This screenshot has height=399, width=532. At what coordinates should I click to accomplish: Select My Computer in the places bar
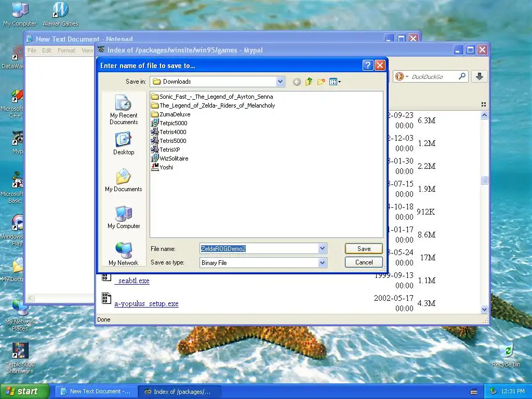pos(124,218)
